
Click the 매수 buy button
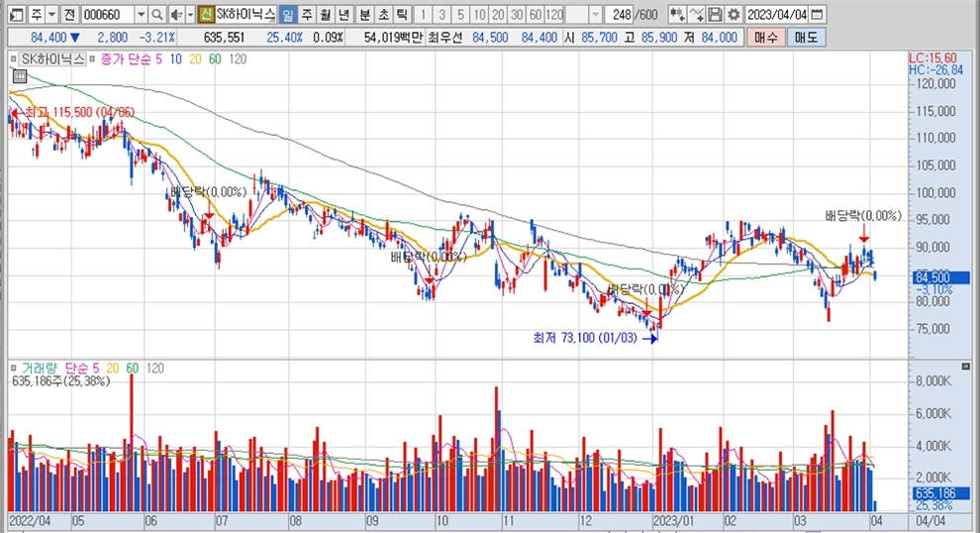tap(765, 37)
